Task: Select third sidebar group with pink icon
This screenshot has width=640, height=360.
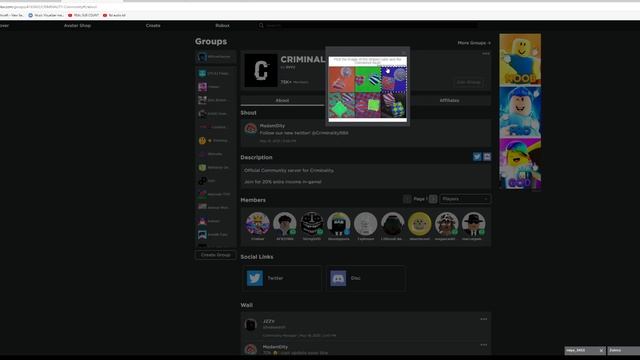Action: click(x=216, y=87)
